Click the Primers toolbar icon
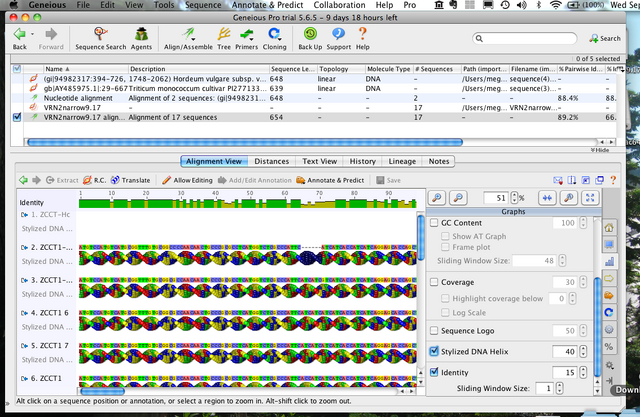This screenshot has width=640, height=417. click(247, 34)
